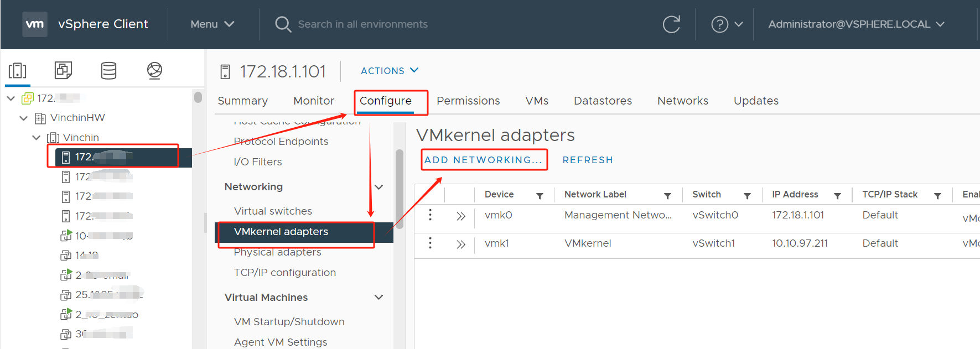Open the ACTIONS dropdown
The width and height of the screenshot is (980, 349).
tap(390, 71)
